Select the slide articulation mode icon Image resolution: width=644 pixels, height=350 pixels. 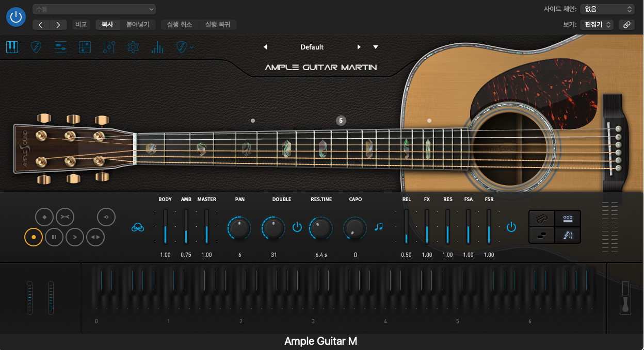541,235
